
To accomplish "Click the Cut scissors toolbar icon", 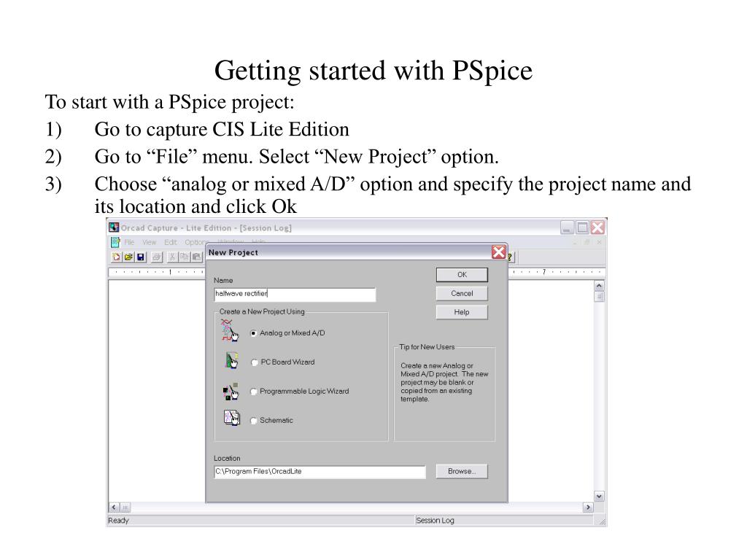I will pyautogui.click(x=172, y=257).
